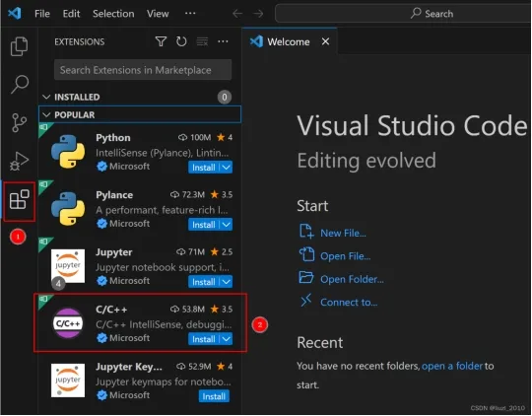Go back using the left arrow
Viewport: 532px width, 416px height.
237,14
